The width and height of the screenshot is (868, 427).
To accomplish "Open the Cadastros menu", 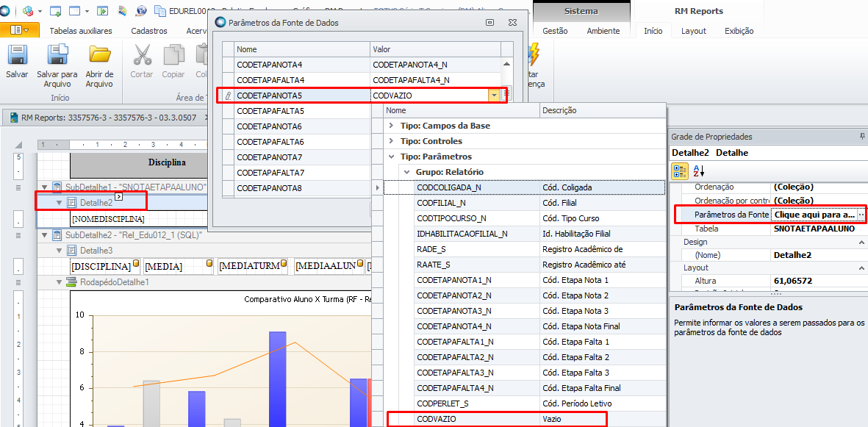I will [x=149, y=31].
